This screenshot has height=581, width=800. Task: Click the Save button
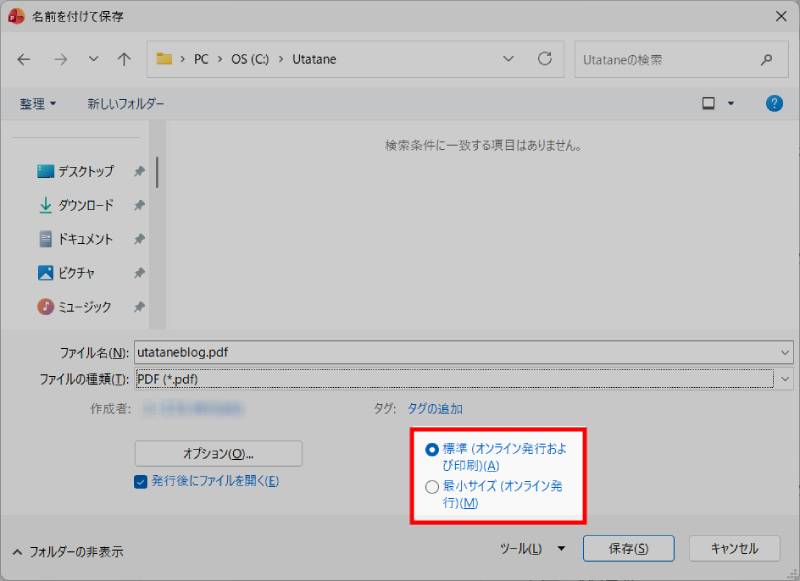tap(628, 549)
